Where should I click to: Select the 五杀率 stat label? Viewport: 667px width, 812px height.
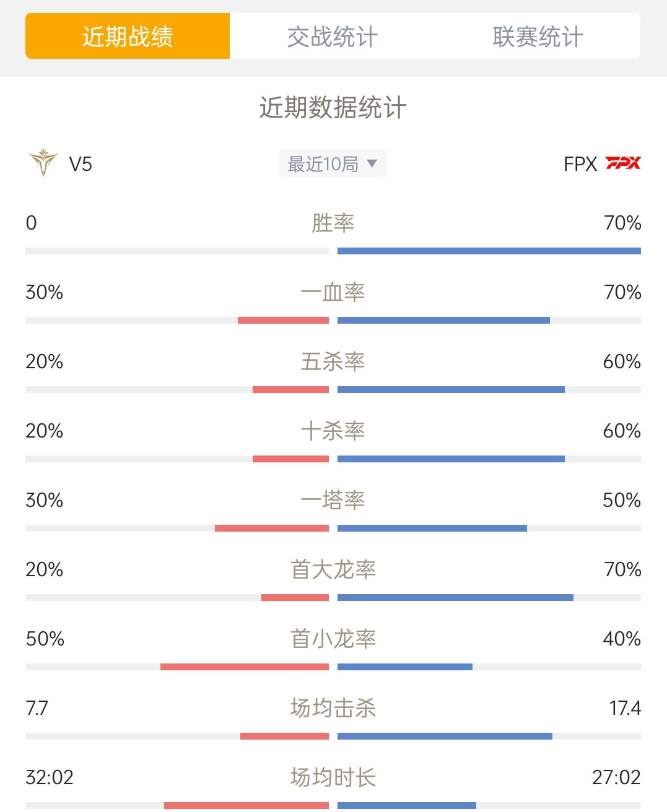click(x=333, y=361)
